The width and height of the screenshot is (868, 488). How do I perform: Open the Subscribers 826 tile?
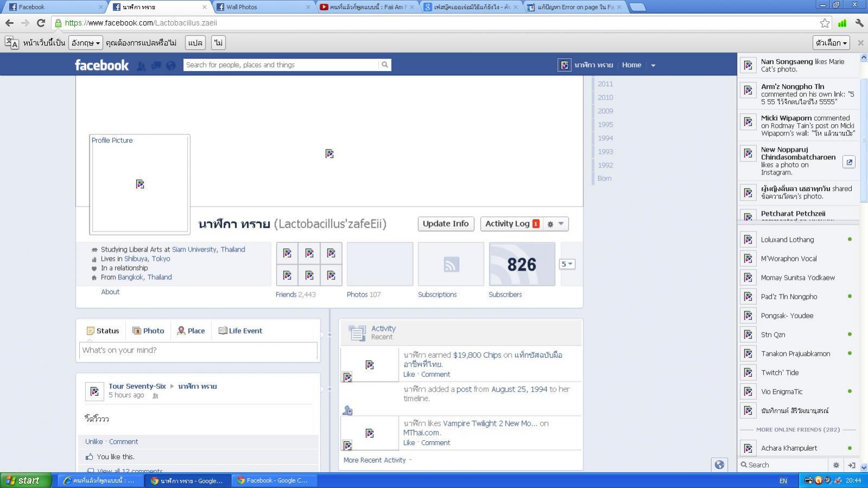coord(522,264)
